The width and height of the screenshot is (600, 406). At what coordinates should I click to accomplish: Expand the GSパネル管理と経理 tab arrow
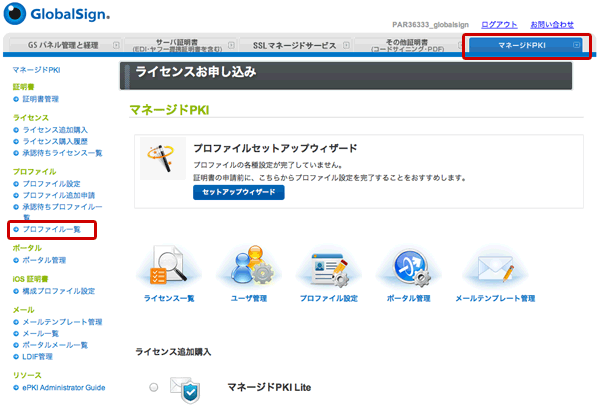[x=116, y=45]
